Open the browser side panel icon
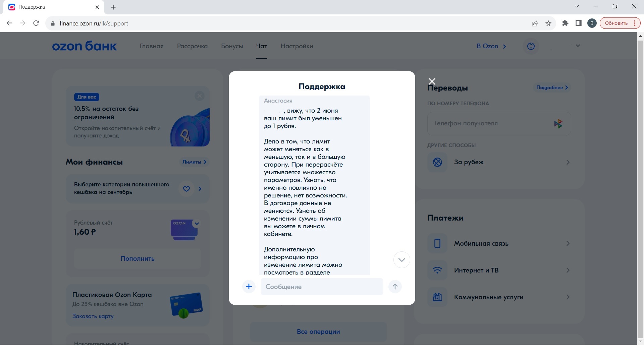This screenshot has height=362, width=644. pos(579,23)
